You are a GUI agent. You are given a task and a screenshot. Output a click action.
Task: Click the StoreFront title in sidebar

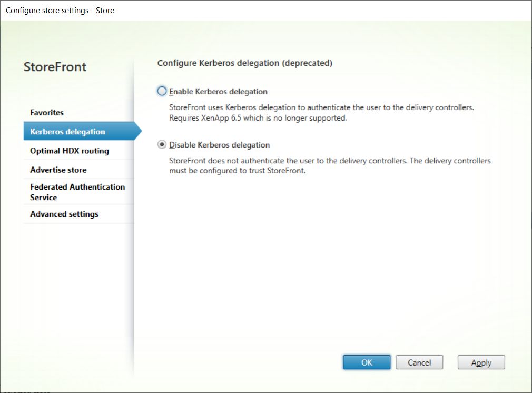coord(55,67)
